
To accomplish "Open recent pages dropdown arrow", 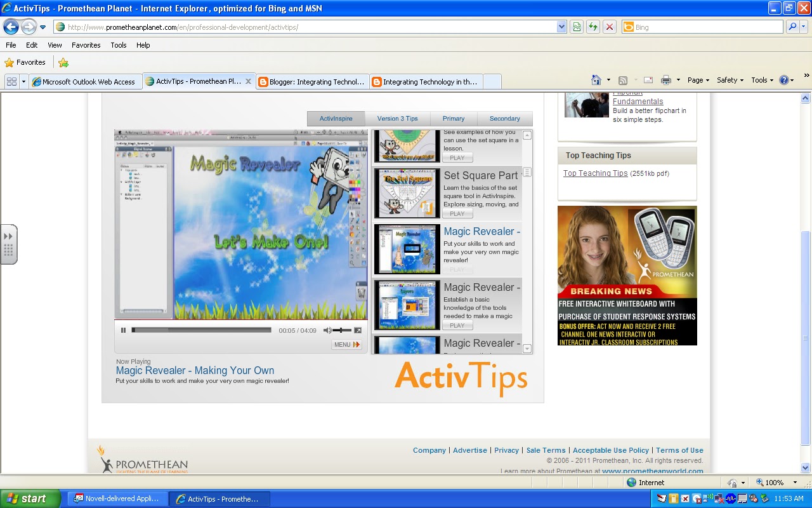I will click(43, 27).
